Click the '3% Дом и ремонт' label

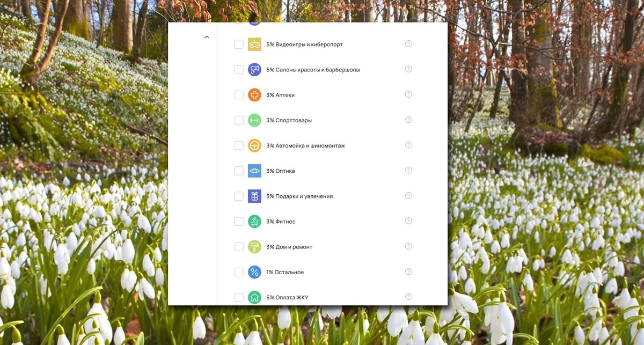tap(289, 247)
